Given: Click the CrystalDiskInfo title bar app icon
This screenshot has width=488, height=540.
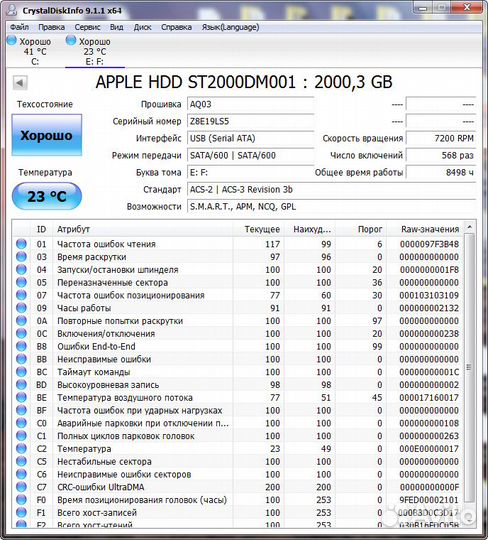Looking at the screenshot, I should coord(12,10).
